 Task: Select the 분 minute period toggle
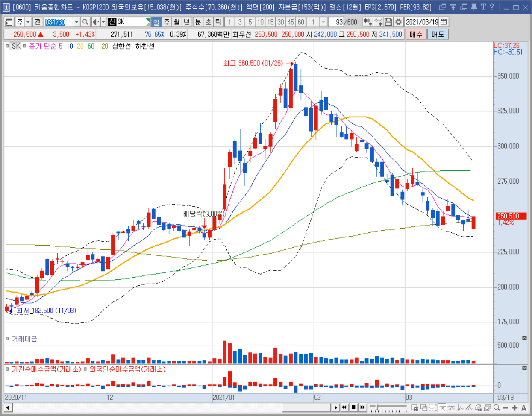(198, 22)
